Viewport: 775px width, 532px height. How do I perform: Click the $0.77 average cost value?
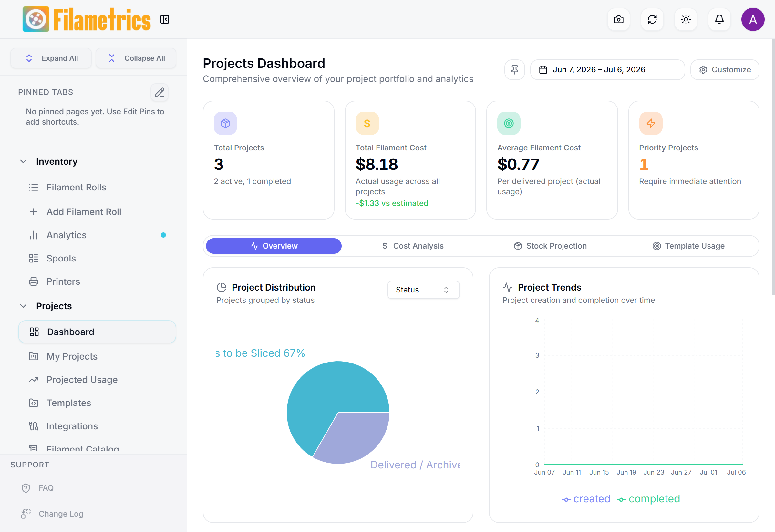(518, 164)
